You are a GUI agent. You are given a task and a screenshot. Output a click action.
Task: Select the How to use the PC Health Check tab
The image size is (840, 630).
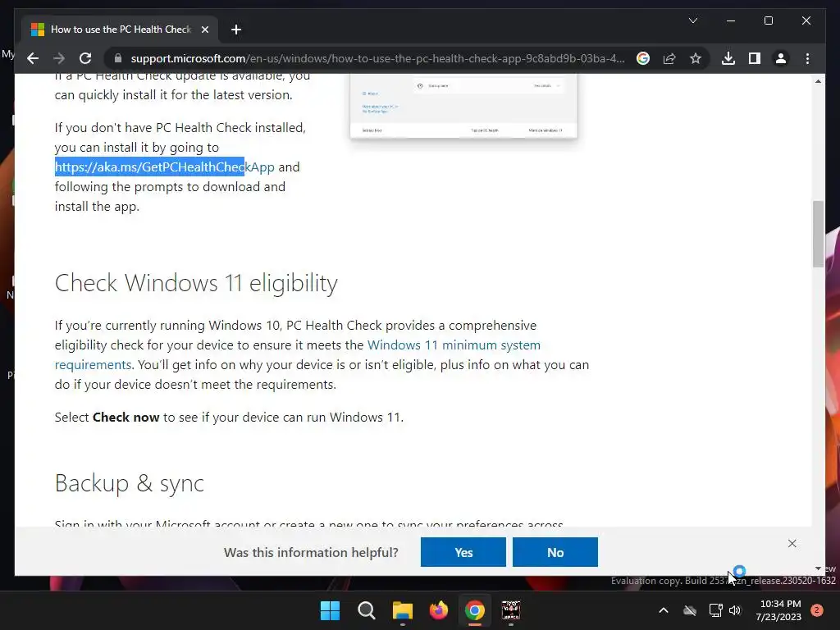click(x=120, y=30)
